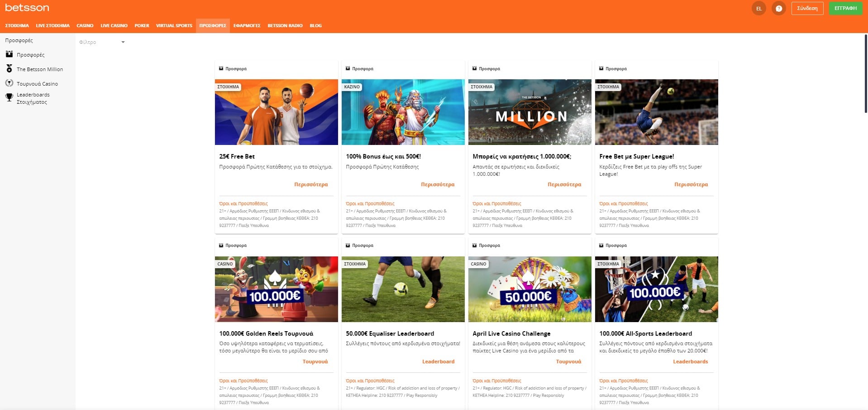This screenshot has width=868, height=410.
Task: Open the CASINO menu item
Action: [x=85, y=25]
